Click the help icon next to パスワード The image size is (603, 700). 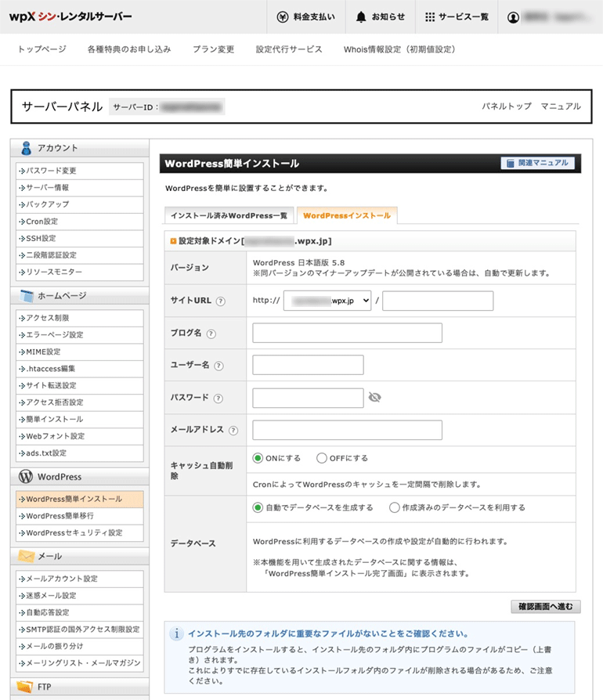[x=218, y=399]
